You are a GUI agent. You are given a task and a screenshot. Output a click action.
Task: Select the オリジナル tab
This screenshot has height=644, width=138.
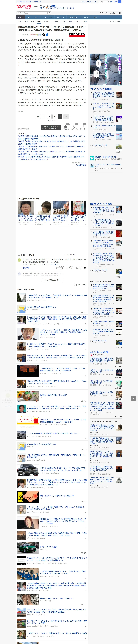[x=60, y=17]
